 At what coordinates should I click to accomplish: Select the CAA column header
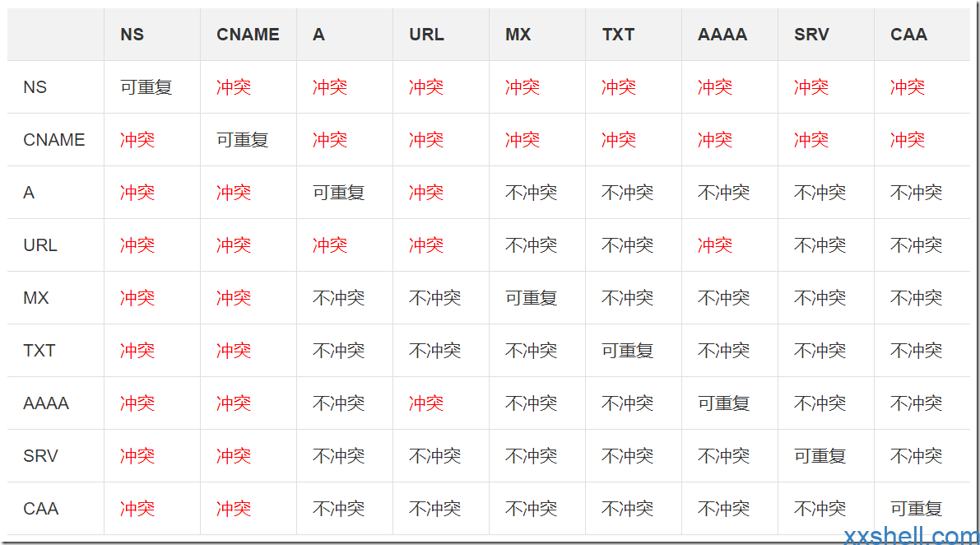pos(908,35)
